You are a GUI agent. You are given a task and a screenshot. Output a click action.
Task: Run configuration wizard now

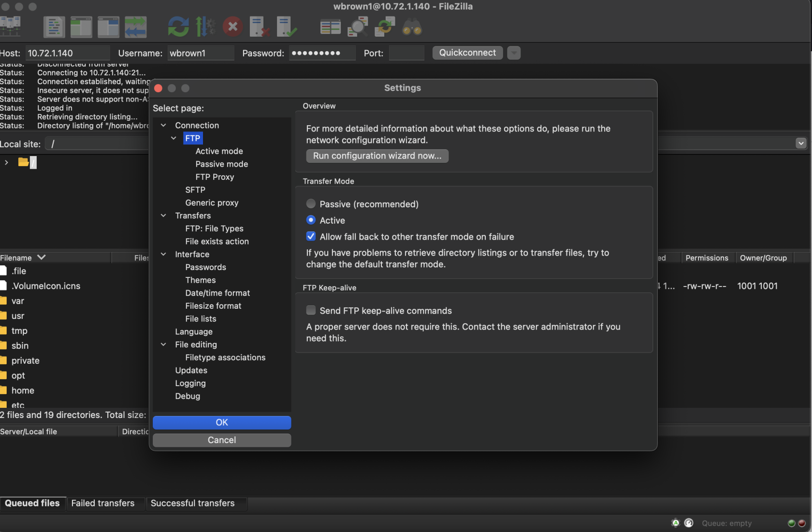377,156
